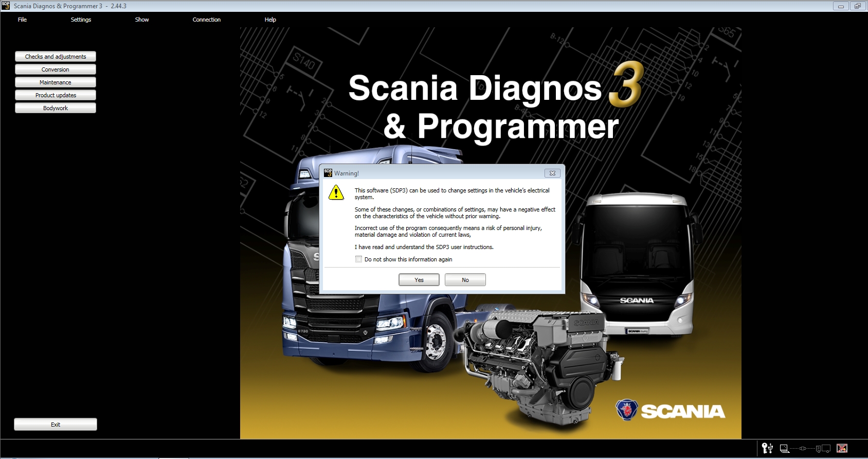Click the 'I have read and understand' statement
868x459 pixels.
pyautogui.click(x=424, y=247)
